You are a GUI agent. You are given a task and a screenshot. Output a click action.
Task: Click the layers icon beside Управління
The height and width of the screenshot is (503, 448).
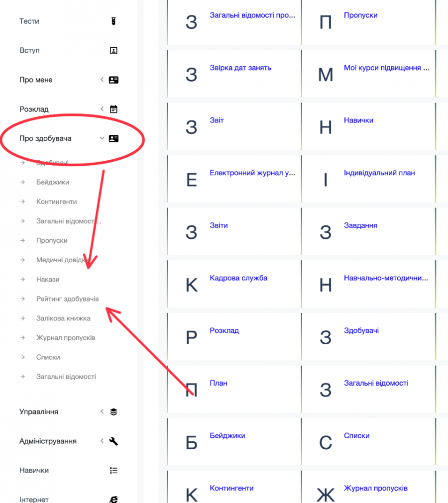113,411
